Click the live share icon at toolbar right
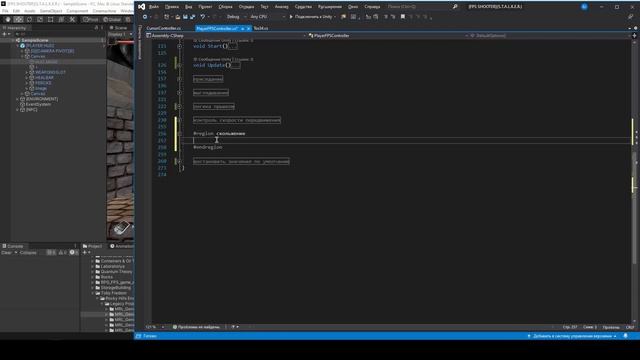Viewport: 640px width, 360px height. (631, 17)
